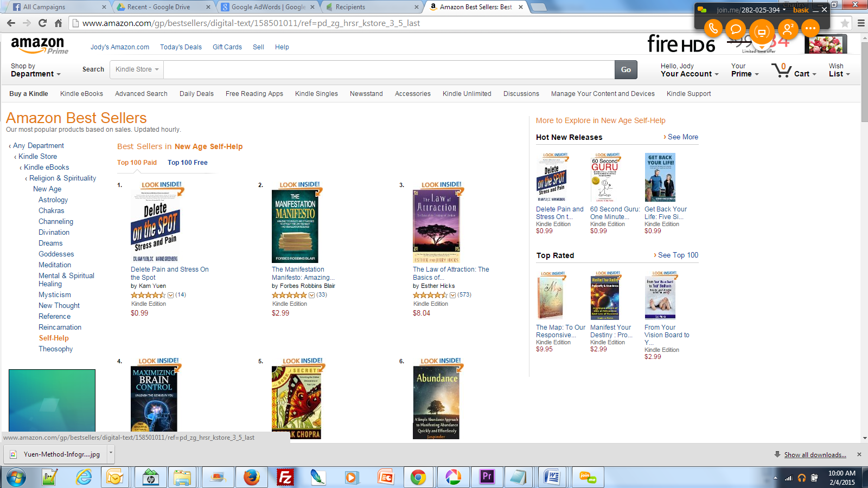
Task: Launch Firefox from the taskbar
Action: pos(251,477)
